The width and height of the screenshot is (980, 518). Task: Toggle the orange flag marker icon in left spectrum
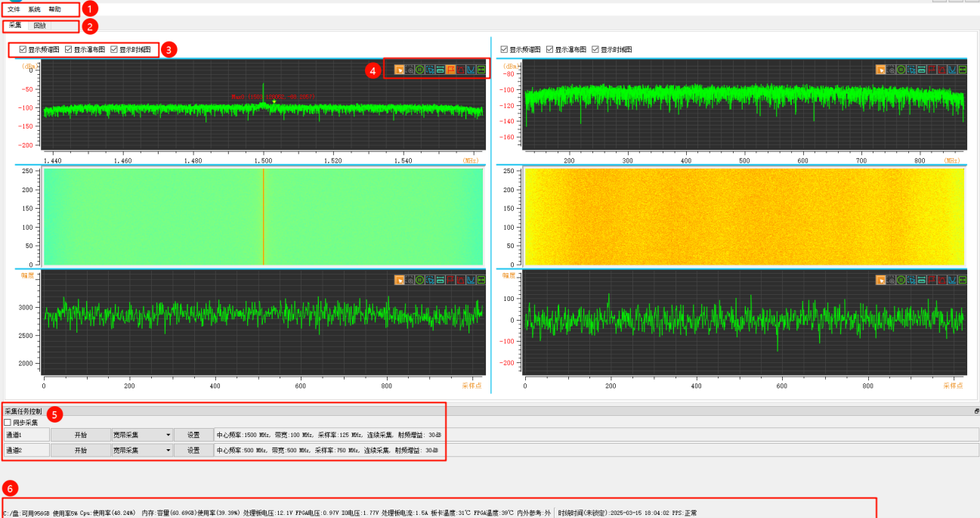(x=450, y=70)
